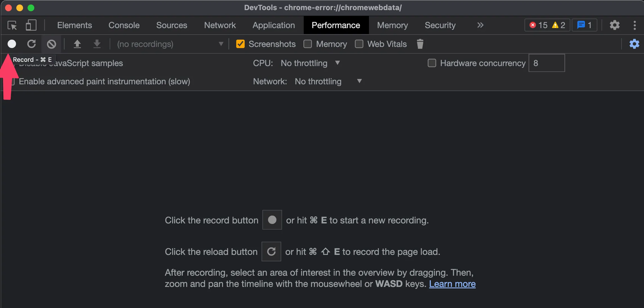Screen dimensions: 644x308
Task: Click the trash icon to delete recordings
Action: pyautogui.click(x=420, y=44)
